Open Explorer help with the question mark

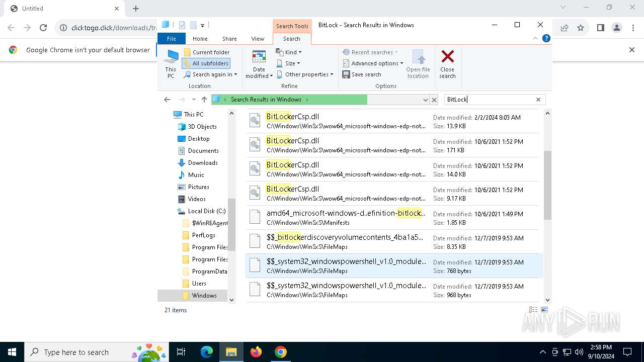[x=546, y=38]
